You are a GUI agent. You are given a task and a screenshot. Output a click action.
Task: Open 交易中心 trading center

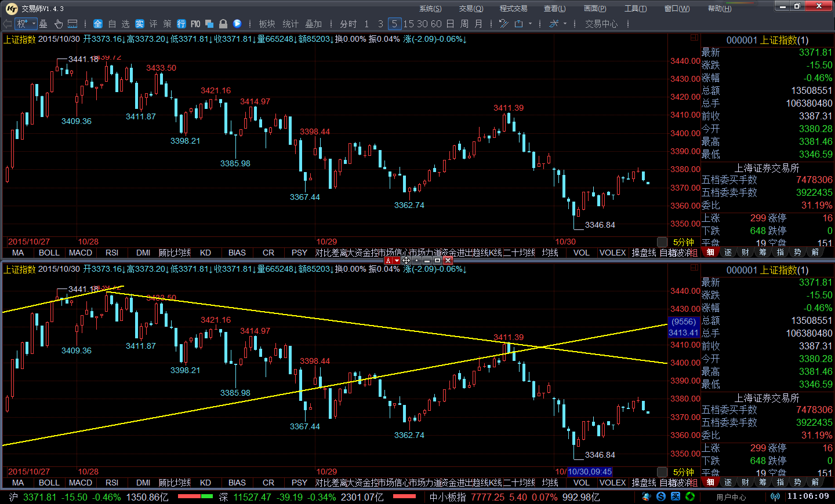pos(601,24)
